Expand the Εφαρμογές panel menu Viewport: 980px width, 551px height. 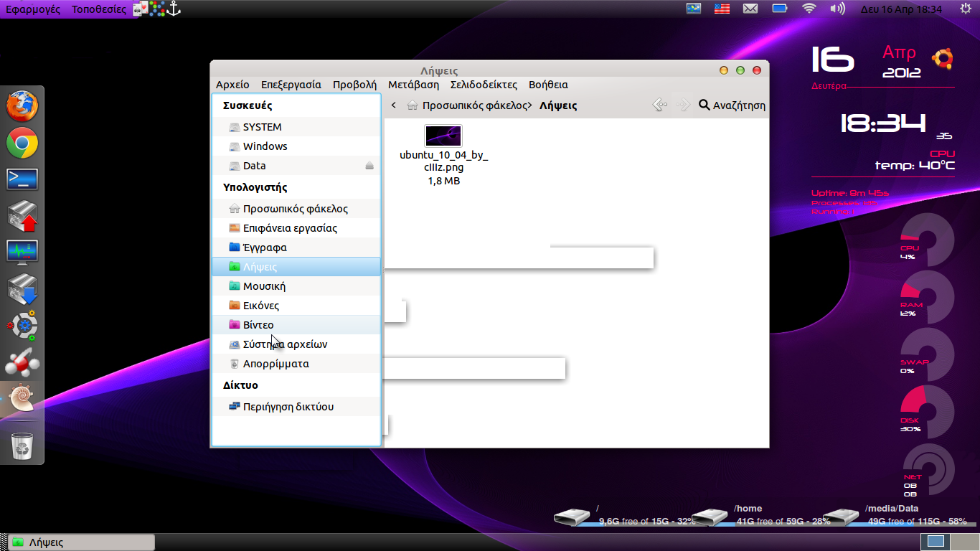(33, 9)
